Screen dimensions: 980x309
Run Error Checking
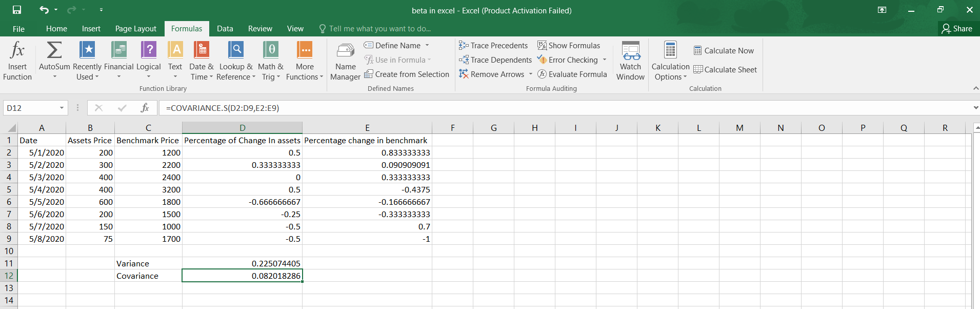pos(567,60)
